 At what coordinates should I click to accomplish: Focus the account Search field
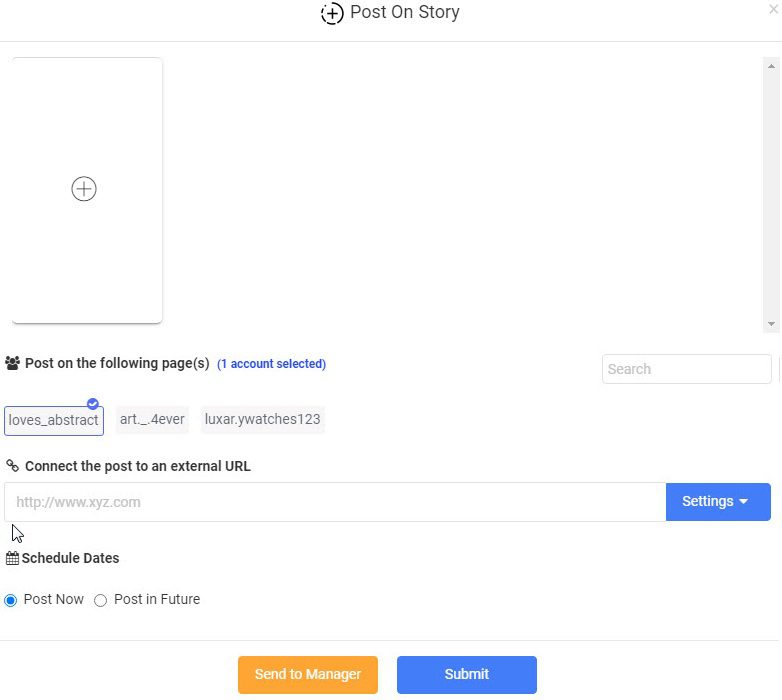686,369
